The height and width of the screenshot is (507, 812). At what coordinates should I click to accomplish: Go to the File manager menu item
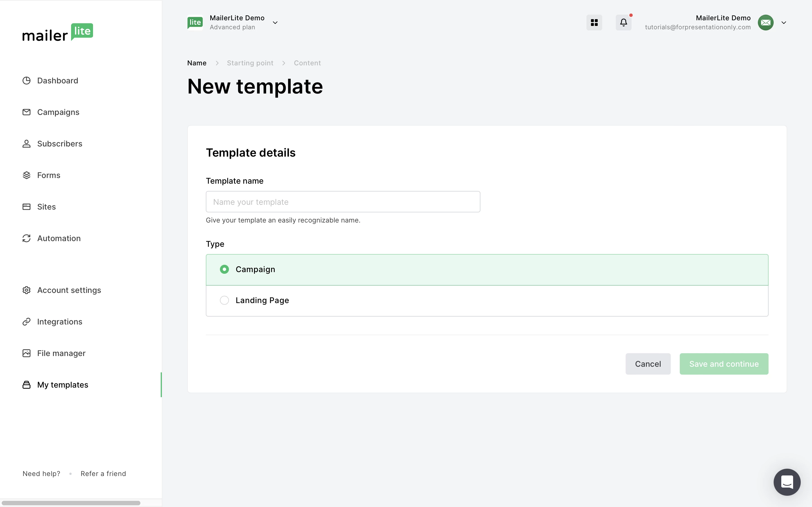[61, 353]
